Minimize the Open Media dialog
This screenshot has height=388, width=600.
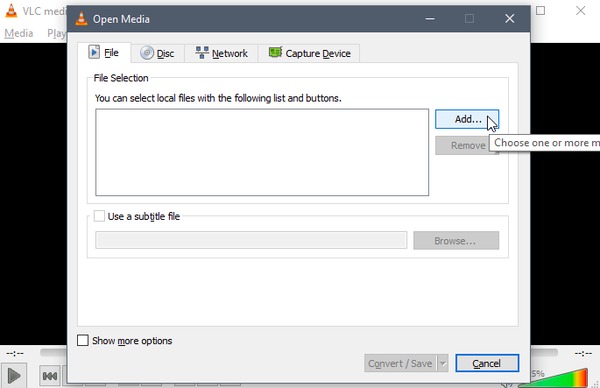pos(430,18)
